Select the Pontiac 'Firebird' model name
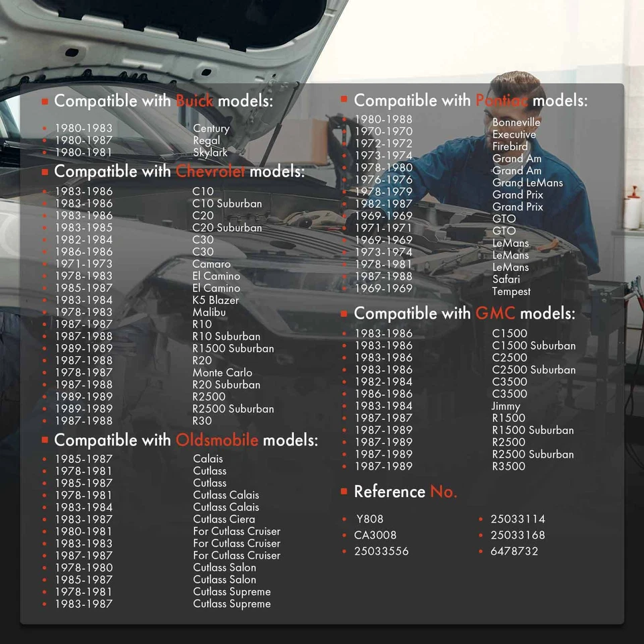 click(x=510, y=146)
